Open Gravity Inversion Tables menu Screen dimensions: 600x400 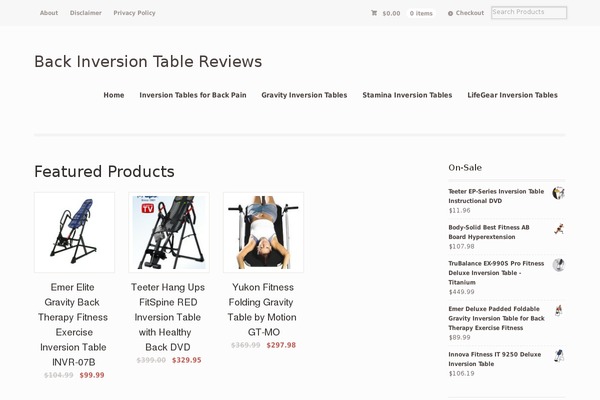(x=304, y=95)
